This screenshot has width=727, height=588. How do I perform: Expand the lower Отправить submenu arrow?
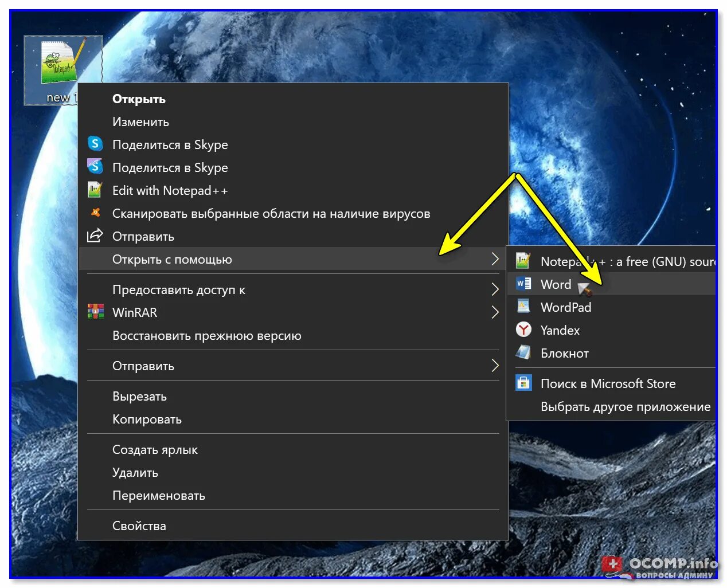tap(495, 366)
